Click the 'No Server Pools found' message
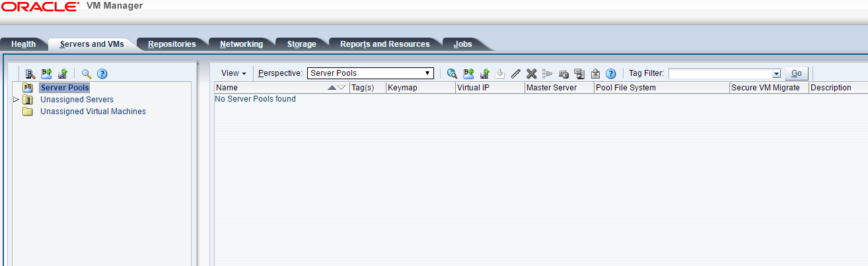868x266 pixels. click(x=256, y=99)
